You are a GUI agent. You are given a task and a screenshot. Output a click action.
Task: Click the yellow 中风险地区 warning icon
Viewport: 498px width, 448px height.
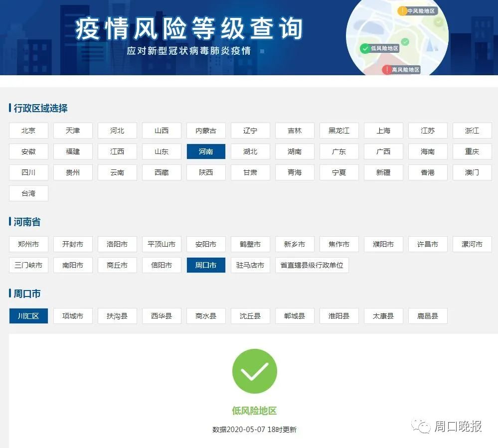402,10
